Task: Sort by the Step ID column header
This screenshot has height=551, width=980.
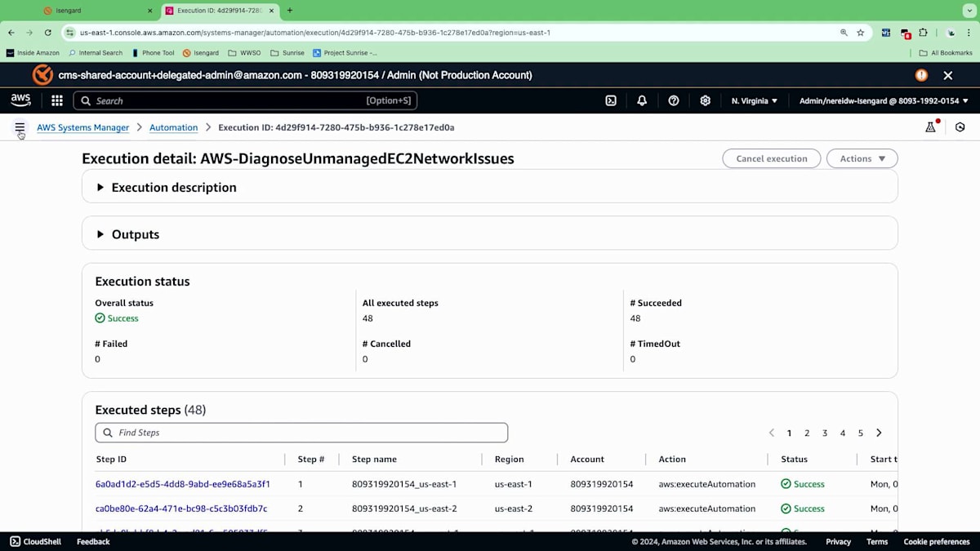Action: point(111,460)
